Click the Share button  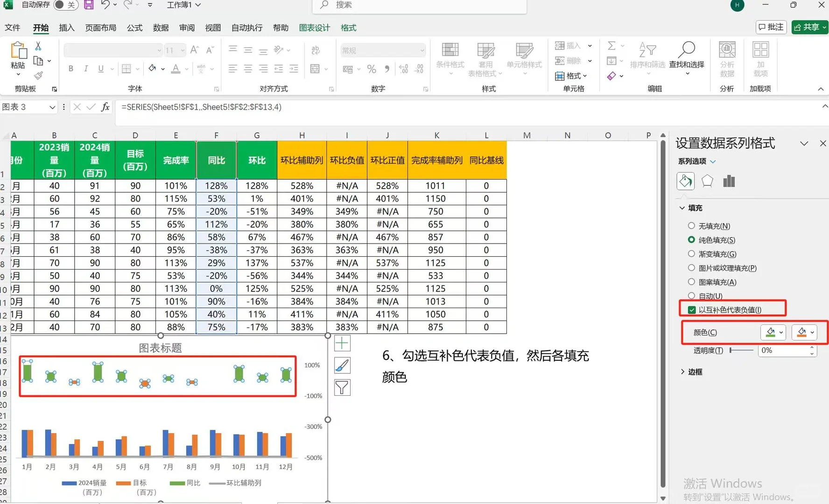[x=810, y=27]
